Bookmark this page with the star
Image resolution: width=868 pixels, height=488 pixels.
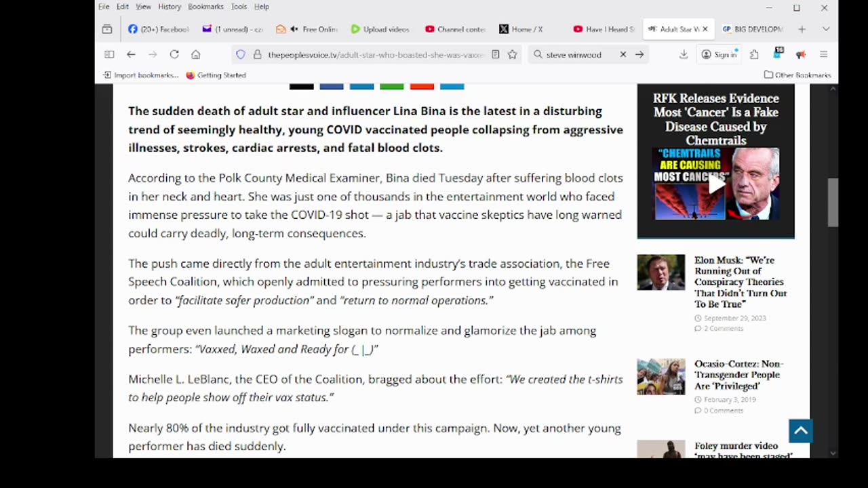(x=513, y=54)
